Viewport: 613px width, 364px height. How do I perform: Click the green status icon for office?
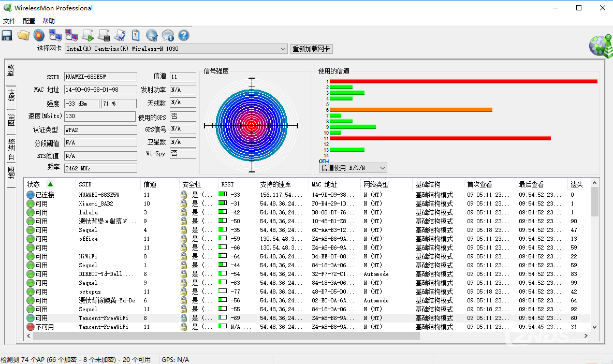point(31,239)
